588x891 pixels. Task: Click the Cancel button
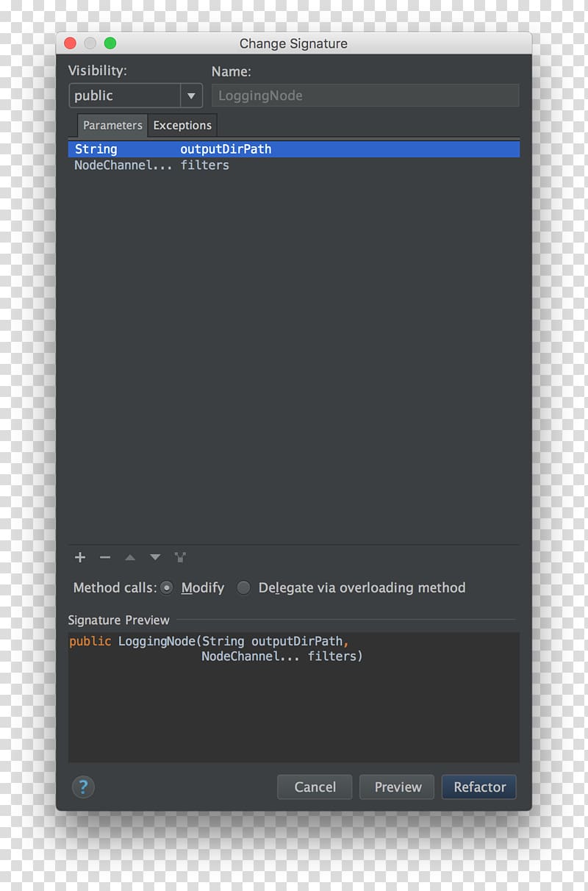click(x=315, y=787)
